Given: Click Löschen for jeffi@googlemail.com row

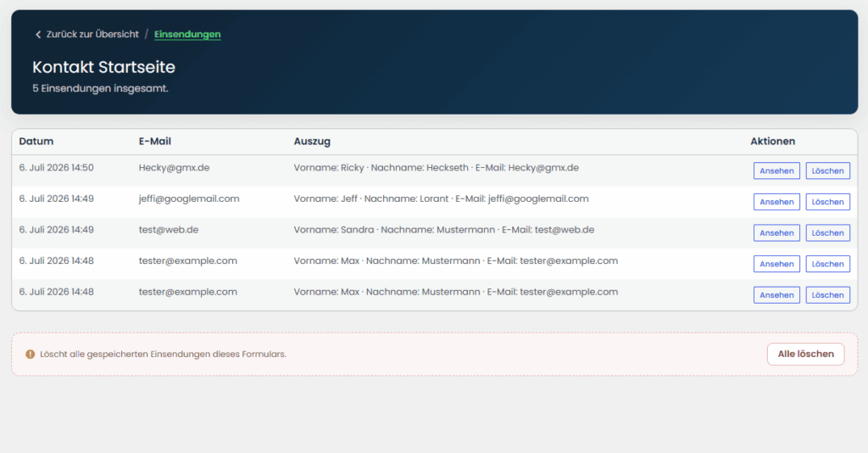Looking at the screenshot, I should [827, 202].
